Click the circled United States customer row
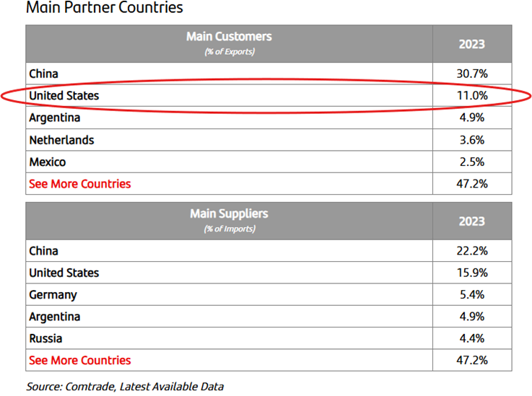Image resolution: width=532 pixels, height=396 pixels. point(64,96)
